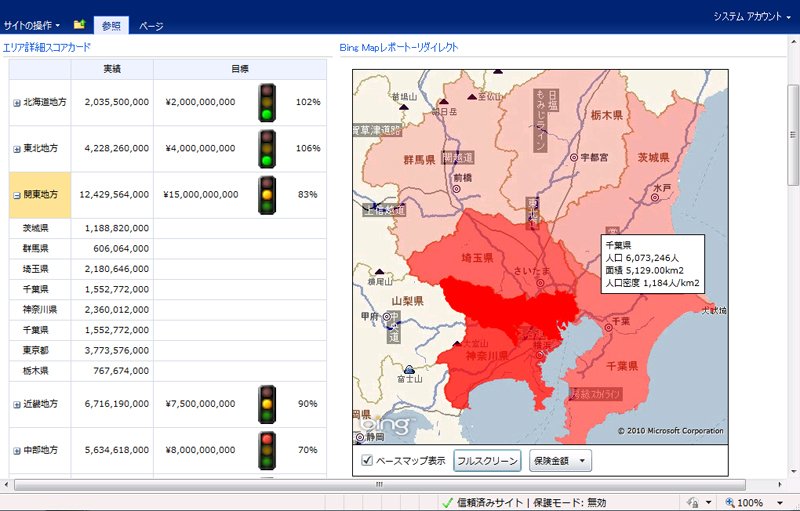
Task: Open the zoom level dropdown arrow
Action: point(780,503)
